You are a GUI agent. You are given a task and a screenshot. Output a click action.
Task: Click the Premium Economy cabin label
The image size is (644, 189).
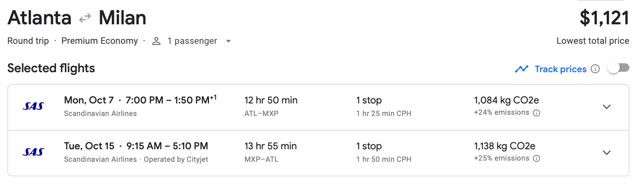(100, 41)
